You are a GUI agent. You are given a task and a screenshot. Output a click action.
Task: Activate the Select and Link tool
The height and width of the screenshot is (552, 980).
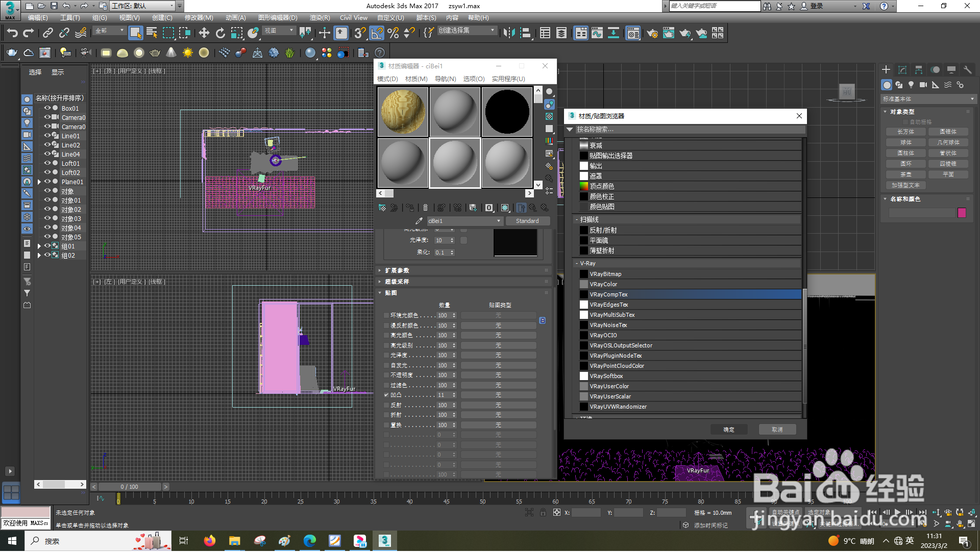coord(48,33)
